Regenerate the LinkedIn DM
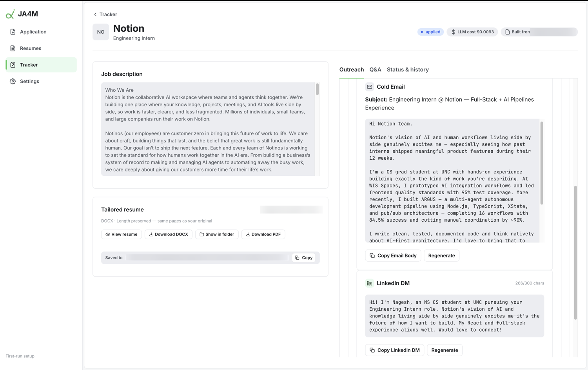 pyautogui.click(x=445, y=350)
